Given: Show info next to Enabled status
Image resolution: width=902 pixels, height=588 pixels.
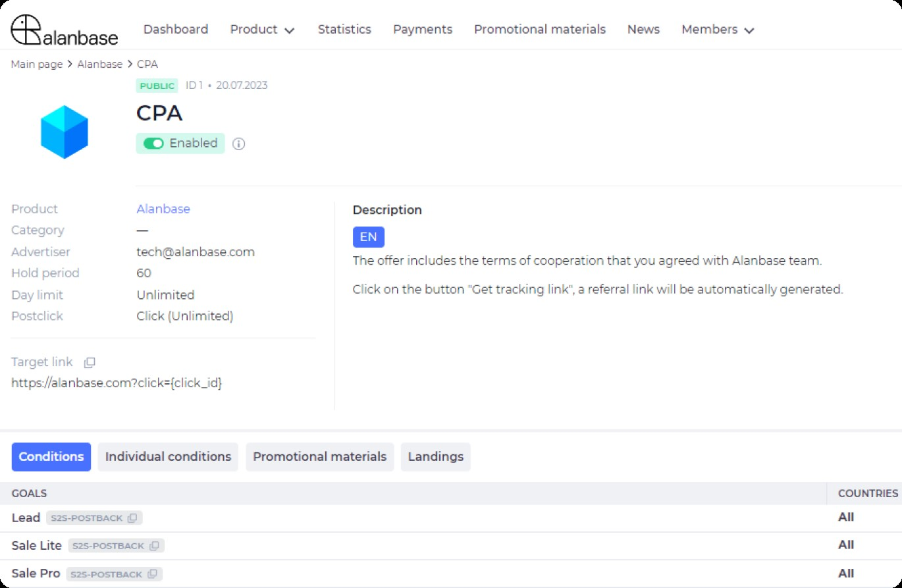Looking at the screenshot, I should [239, 144].
